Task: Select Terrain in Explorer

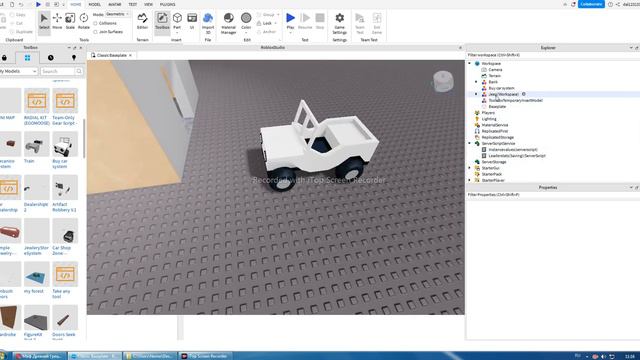Action: click(494, 76)
